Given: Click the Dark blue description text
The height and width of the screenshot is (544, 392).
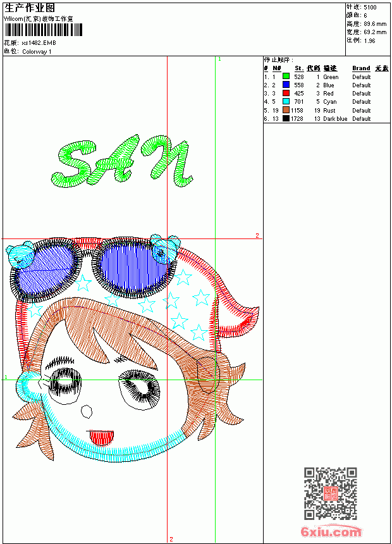Looking at the screenshot, I should click(335, 119).
